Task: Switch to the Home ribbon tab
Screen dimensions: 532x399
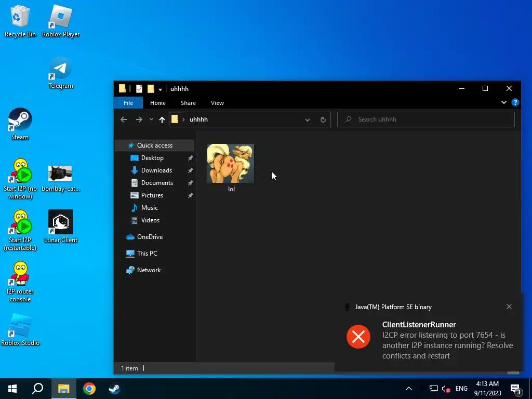Action: 158,103
